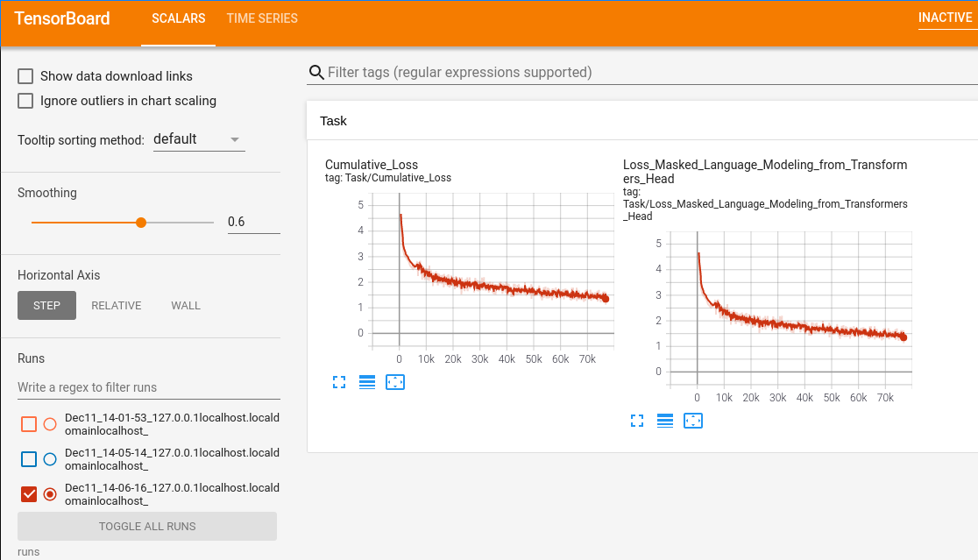
Task: Open the TIME SERIES tab
Action: pyautogui.click(x=262, y=18)
